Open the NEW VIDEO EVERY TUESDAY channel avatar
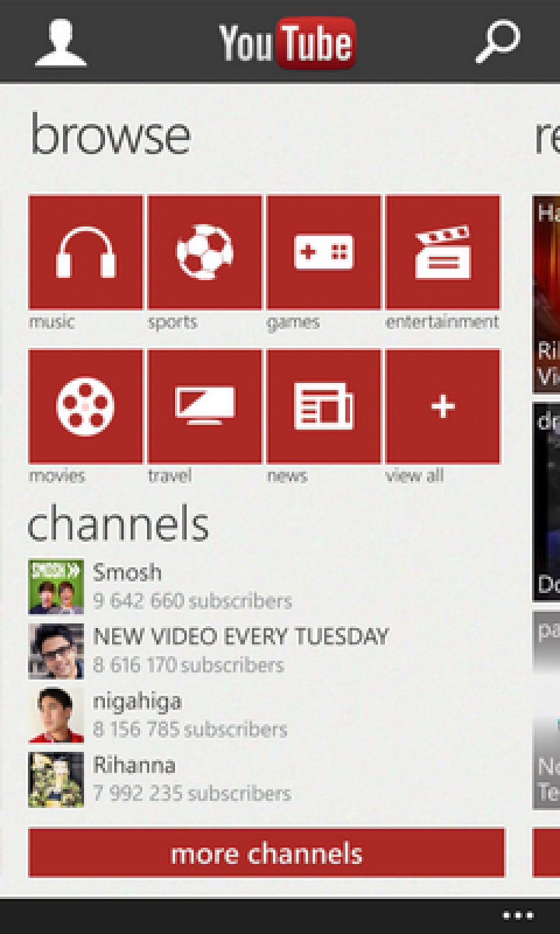 click(56, 651)
